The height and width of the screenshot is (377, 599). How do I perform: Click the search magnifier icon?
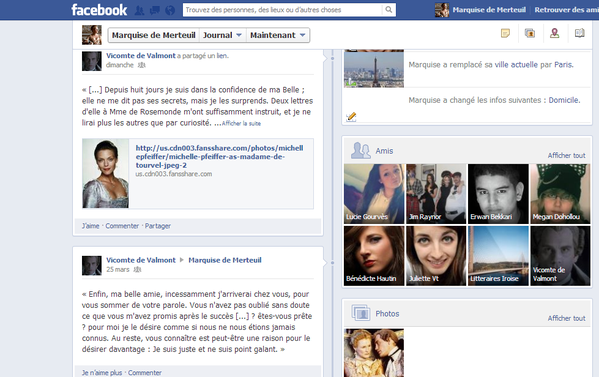(x=389, y=10)
